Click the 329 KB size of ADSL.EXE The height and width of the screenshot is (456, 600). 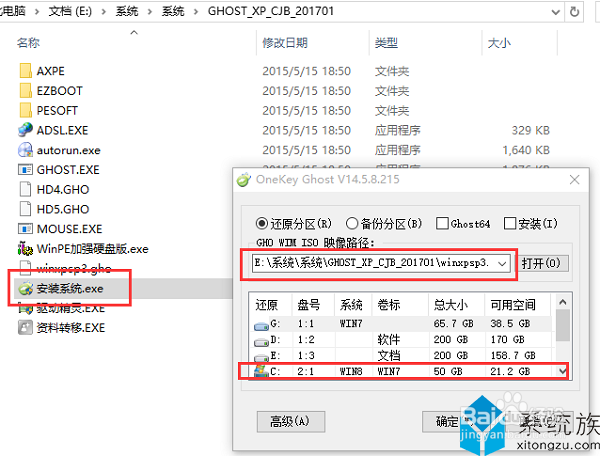[x=531, y=130]
